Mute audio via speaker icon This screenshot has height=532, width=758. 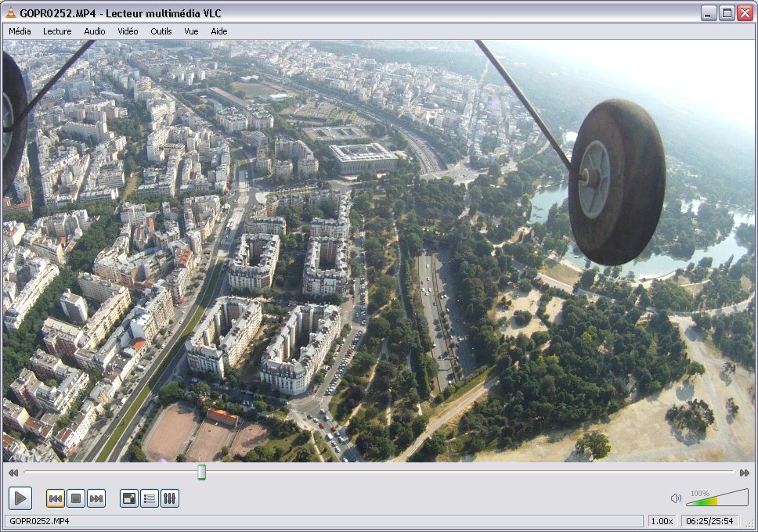point(676,498)
